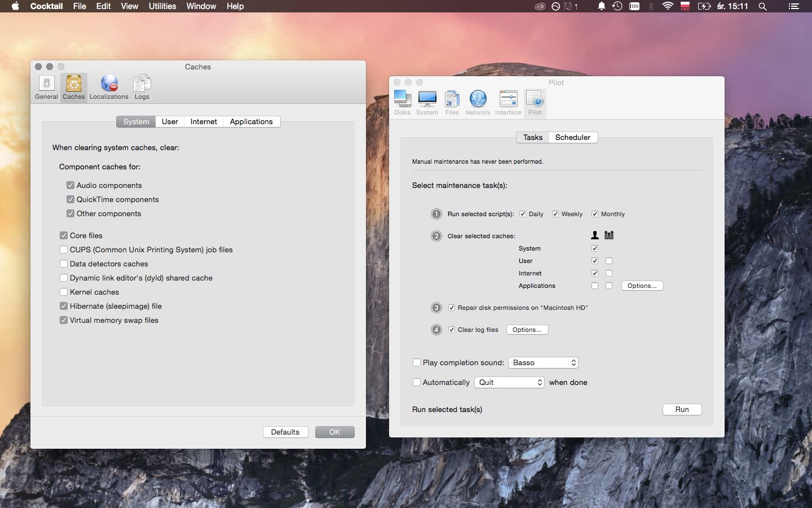Click the Defaults button
This screenshot has height=508, width=812.
(x=285, y=432)
